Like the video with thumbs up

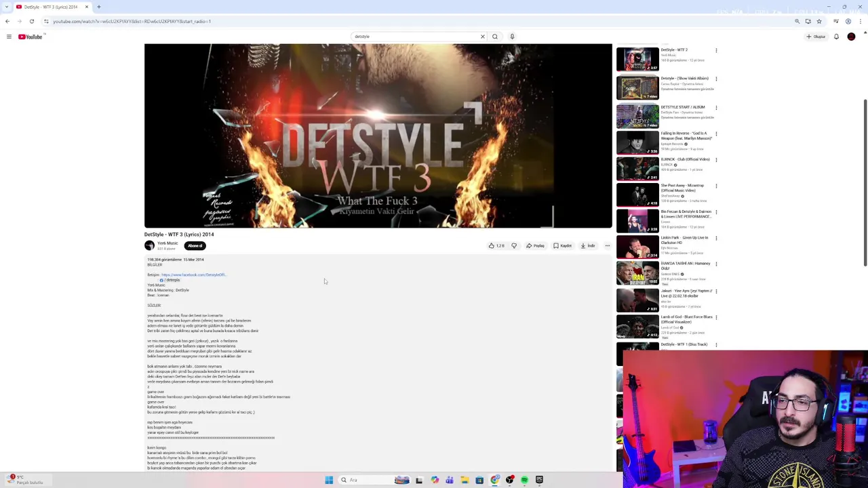pos(496,246)
